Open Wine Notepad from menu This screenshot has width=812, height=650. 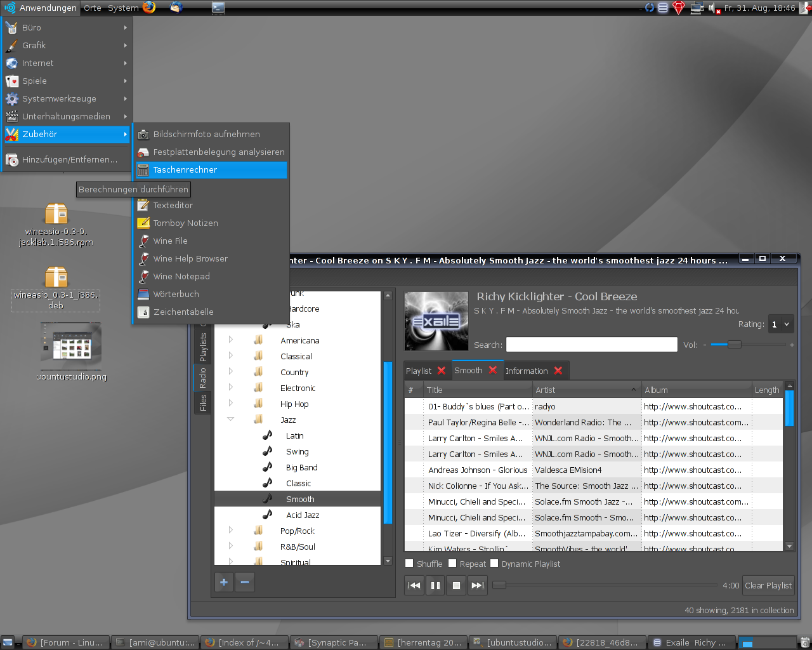[x=211, y=276]
